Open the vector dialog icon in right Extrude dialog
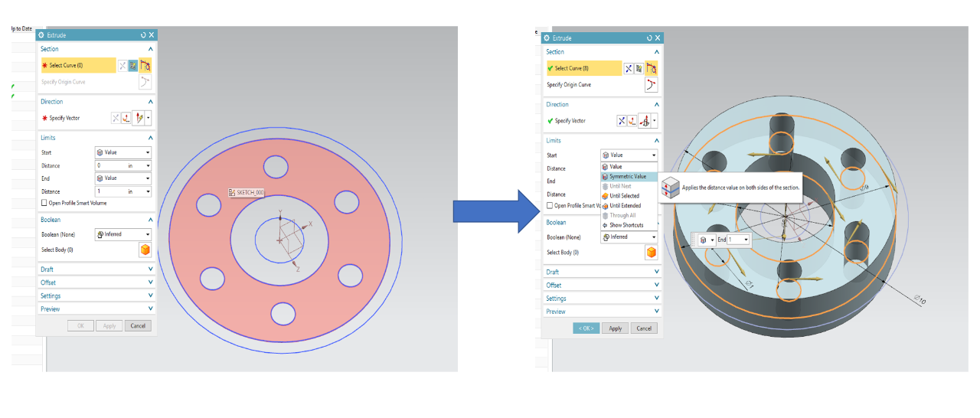The height and width of the screenshot is (418, 980). coord(632,121)
